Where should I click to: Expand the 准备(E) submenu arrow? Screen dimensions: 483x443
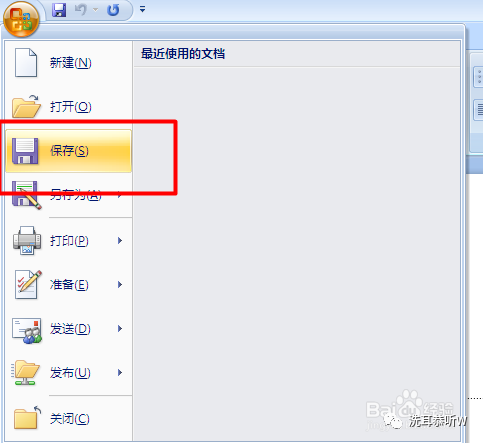coord(120,284)
